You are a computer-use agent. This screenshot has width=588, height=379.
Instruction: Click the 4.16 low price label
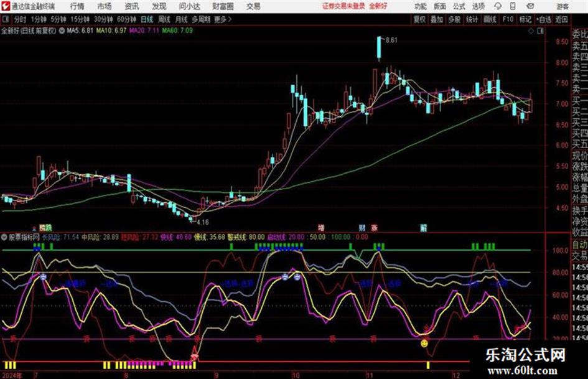click(x=202, y=222)
